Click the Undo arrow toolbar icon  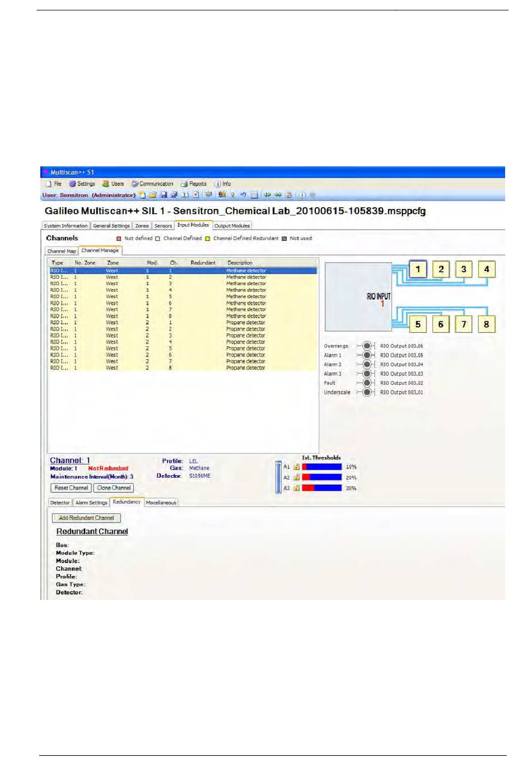(243, 195)
